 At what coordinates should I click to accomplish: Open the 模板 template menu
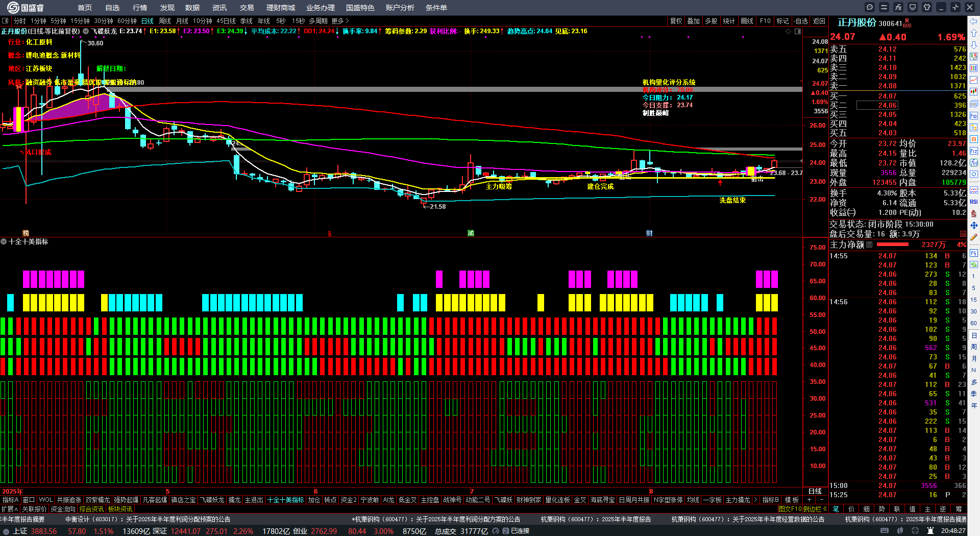792,500
